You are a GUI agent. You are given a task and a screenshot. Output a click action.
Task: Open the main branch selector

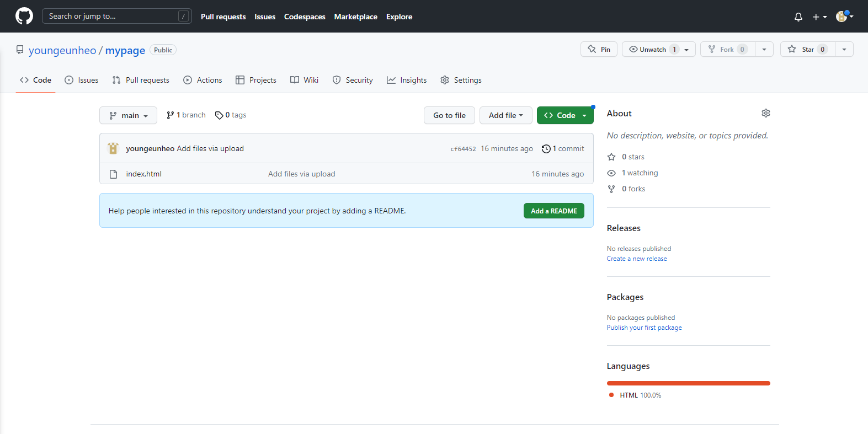128,115
